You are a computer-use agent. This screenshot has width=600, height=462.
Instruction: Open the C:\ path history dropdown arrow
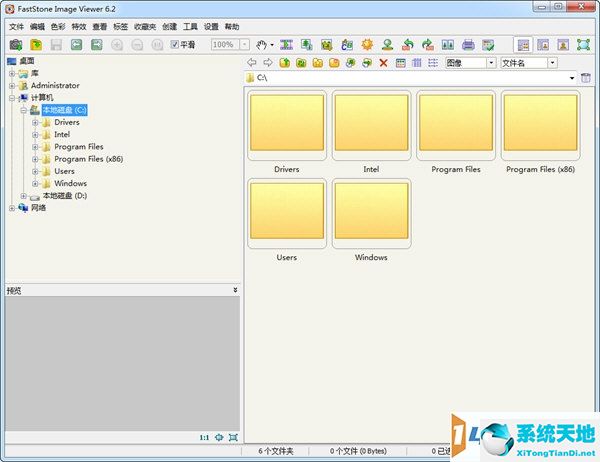point(572,78)
